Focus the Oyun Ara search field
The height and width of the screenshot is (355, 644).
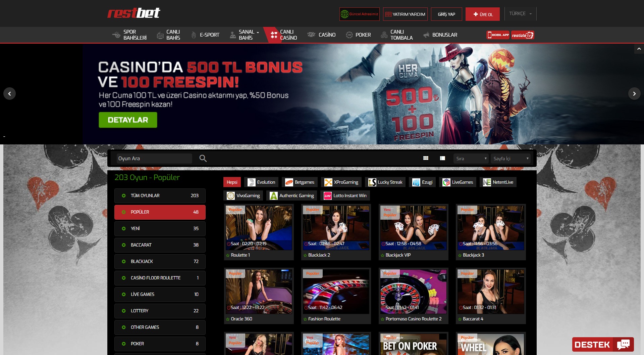click(154, 159)
